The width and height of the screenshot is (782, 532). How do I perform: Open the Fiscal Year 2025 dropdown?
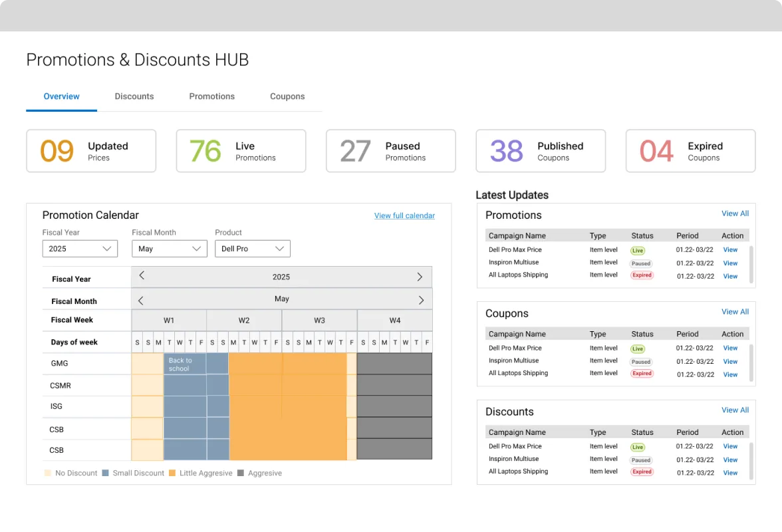coord(80,248)
